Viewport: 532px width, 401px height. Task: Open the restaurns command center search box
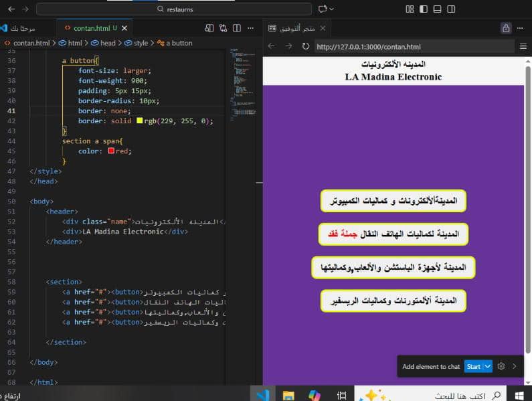pos(174,9)
